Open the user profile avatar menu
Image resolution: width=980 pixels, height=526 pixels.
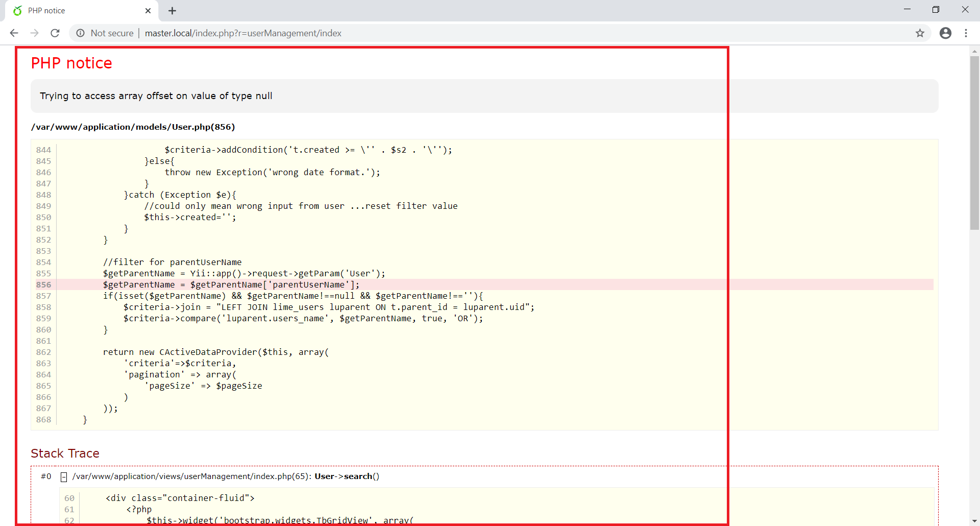pyautogui.click(x=945, y=33)
